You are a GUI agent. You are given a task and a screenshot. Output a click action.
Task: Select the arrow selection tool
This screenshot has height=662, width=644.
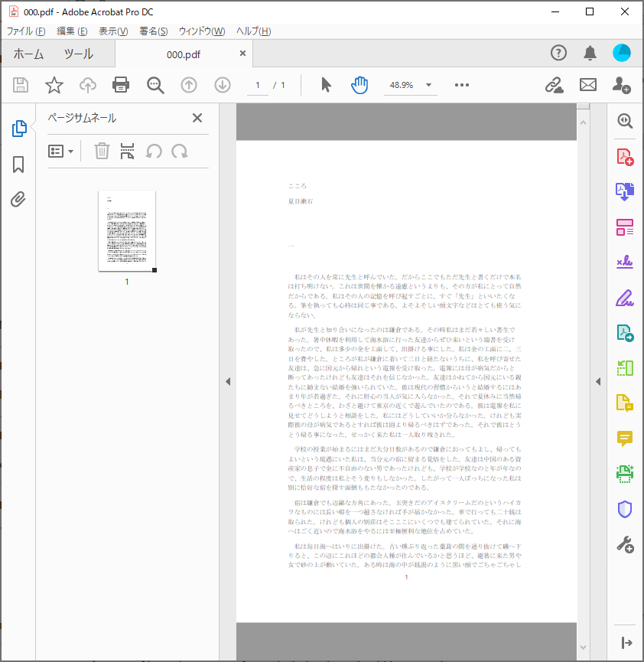pyautogui.click(x=326, y=85)
